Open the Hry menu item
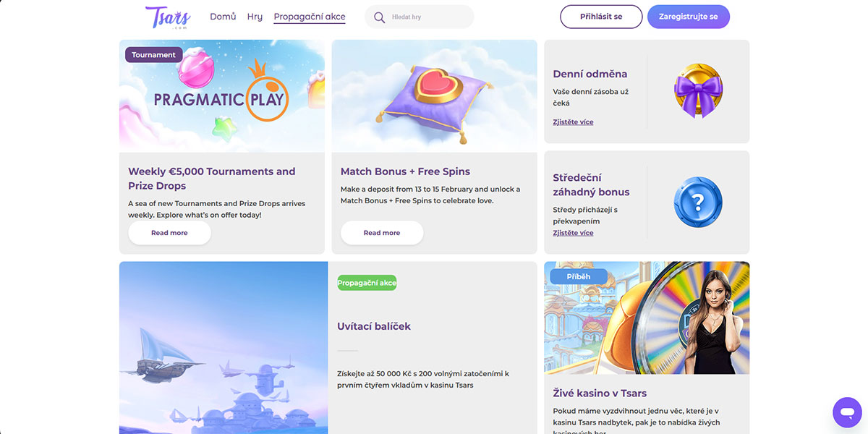Screen dimensions: 868x434 click(255, 17)
